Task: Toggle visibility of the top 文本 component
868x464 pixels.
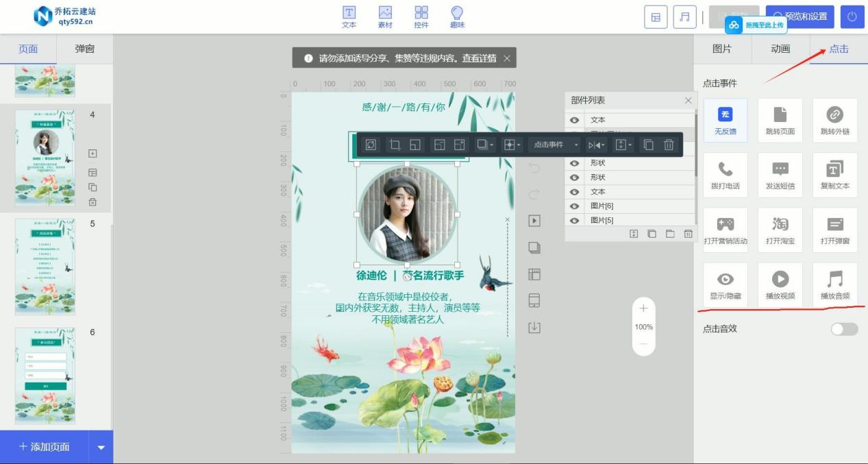Action: pos(575,120)
